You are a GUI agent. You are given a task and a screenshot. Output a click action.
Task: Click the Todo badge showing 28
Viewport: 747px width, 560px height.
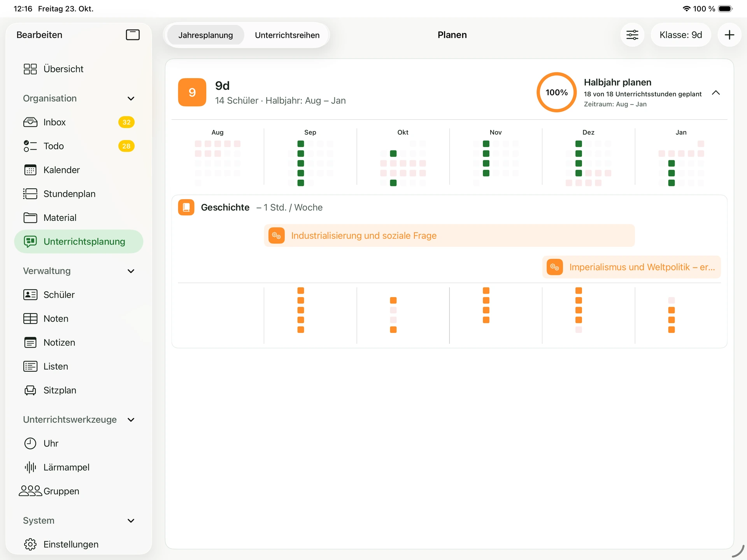(x=126, y=146)
